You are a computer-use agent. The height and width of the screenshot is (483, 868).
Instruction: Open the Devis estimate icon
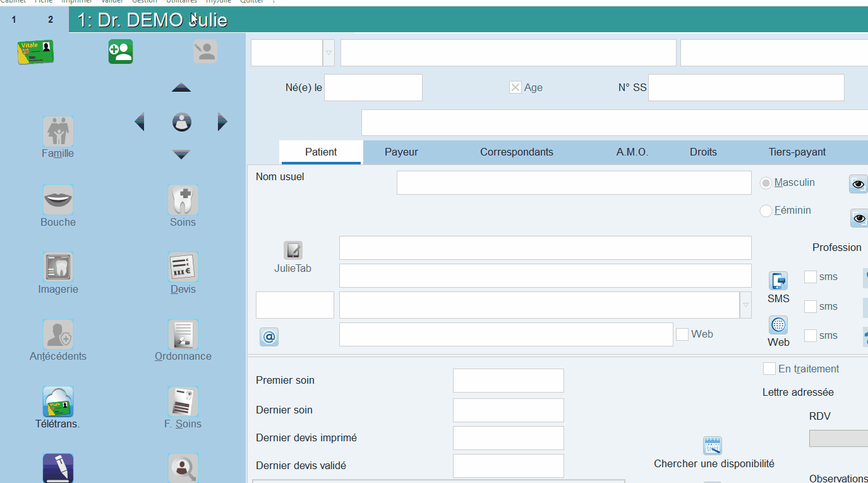coord(183,267)
